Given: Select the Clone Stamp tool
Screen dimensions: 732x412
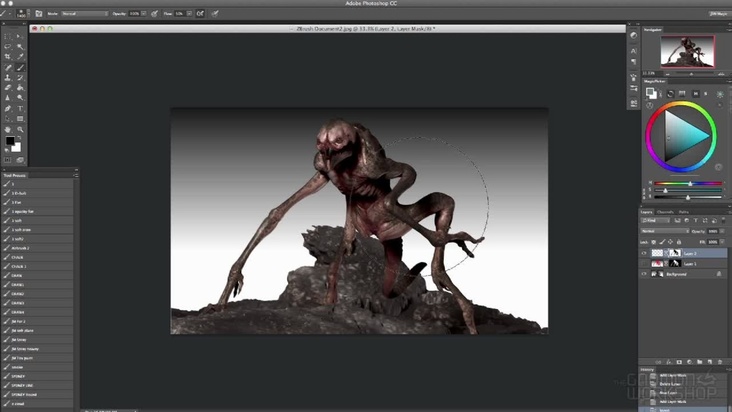Looking at the screenshot, I should 7,78.
